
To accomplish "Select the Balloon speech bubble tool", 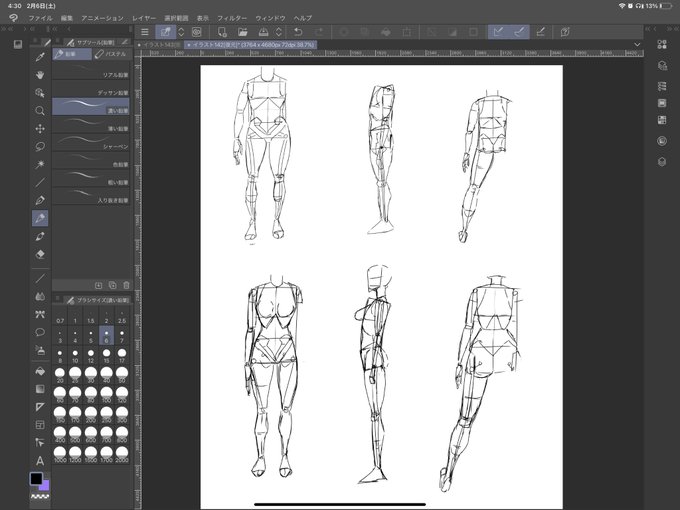I will [x=40, y=332].
